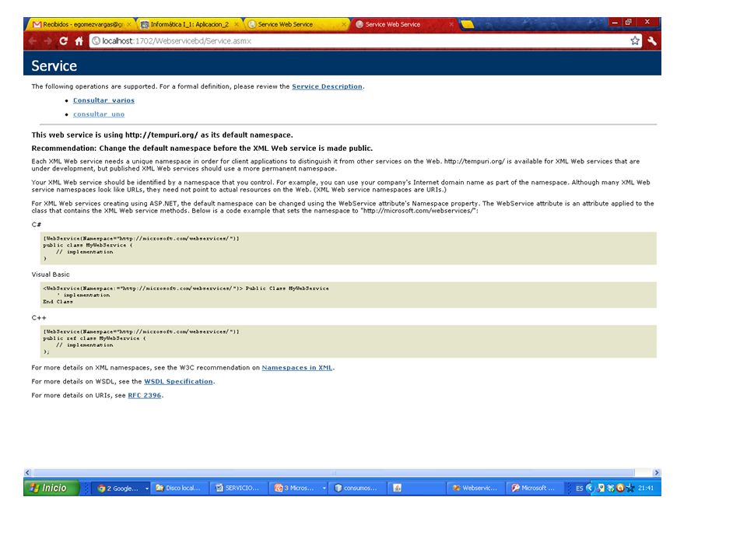The image size is (747, 560).
Task: Follow the Namespaces in XML link
Action: click(296, 368)
